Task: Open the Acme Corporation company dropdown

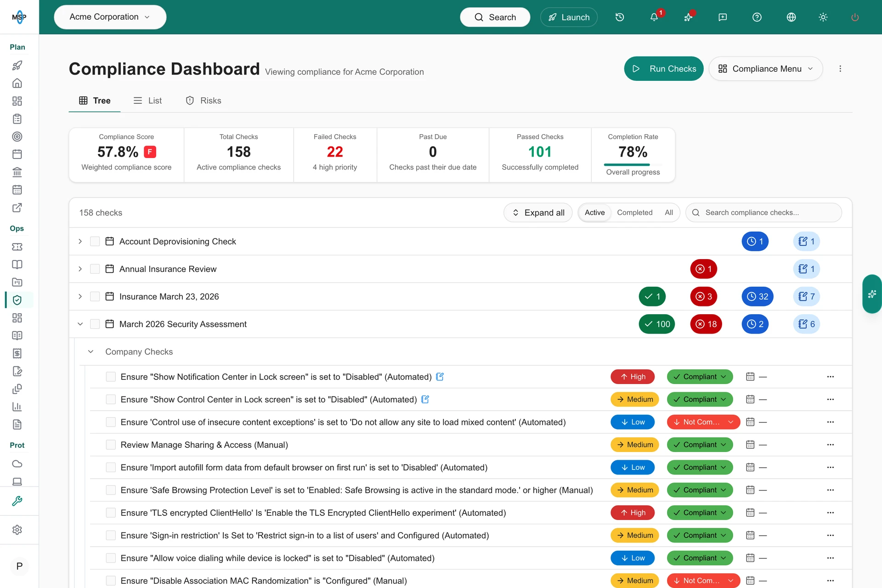Action: (x=110, y=17)
